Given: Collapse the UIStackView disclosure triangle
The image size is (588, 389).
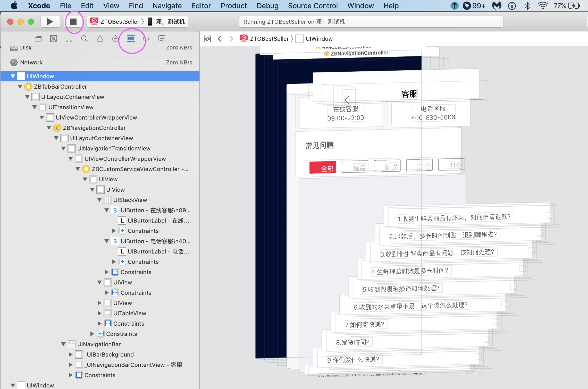Looking at the screenshot, I should pyautogui.click(x=99, y=200).
